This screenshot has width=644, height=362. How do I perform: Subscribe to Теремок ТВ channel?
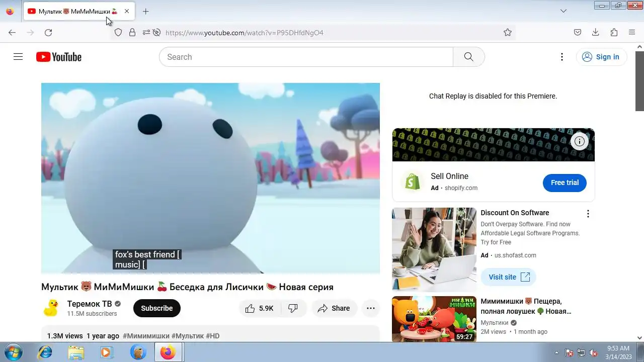point(156,308)
